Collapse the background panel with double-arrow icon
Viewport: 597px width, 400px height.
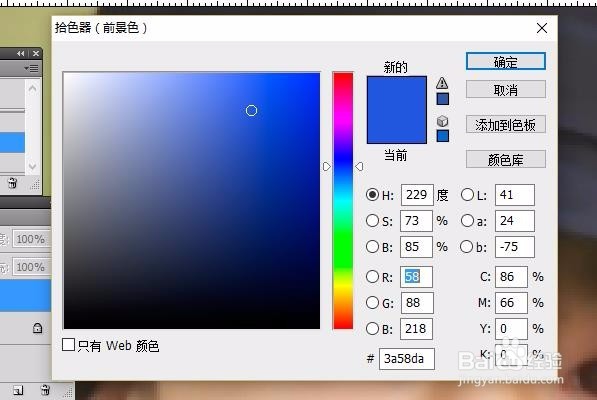click(21, 54)
